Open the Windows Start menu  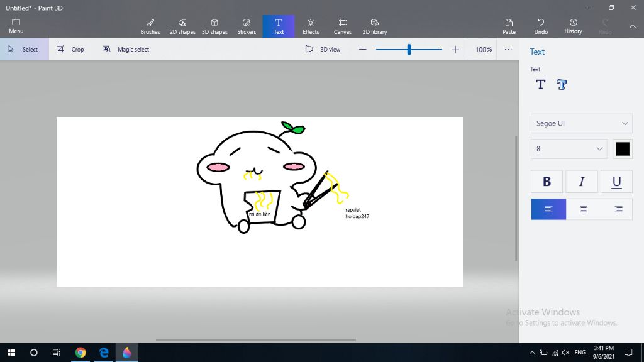pos(11,353)
